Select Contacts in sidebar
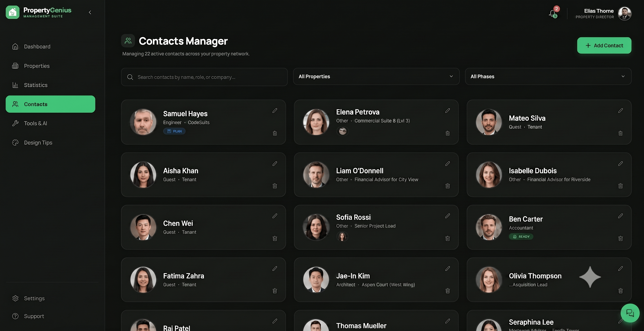Image resolution: width=644 pixels, height=331 pixels. [x=50, y=104]
